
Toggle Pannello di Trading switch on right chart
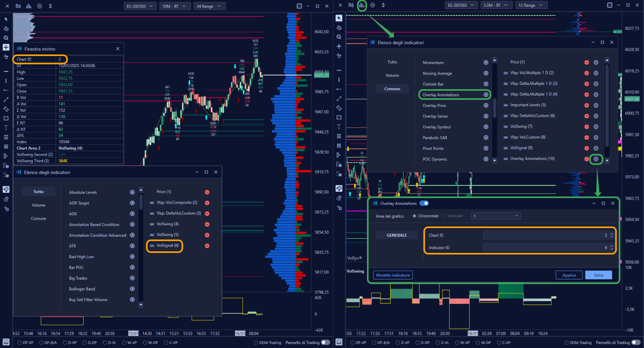point(636,342)
